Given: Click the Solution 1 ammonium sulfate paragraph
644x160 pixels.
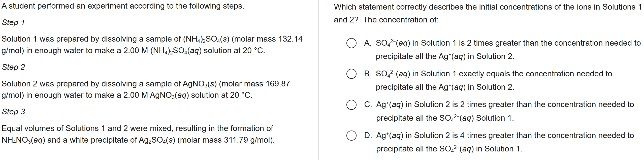Looking at the screenshot, I should (152, 45).
